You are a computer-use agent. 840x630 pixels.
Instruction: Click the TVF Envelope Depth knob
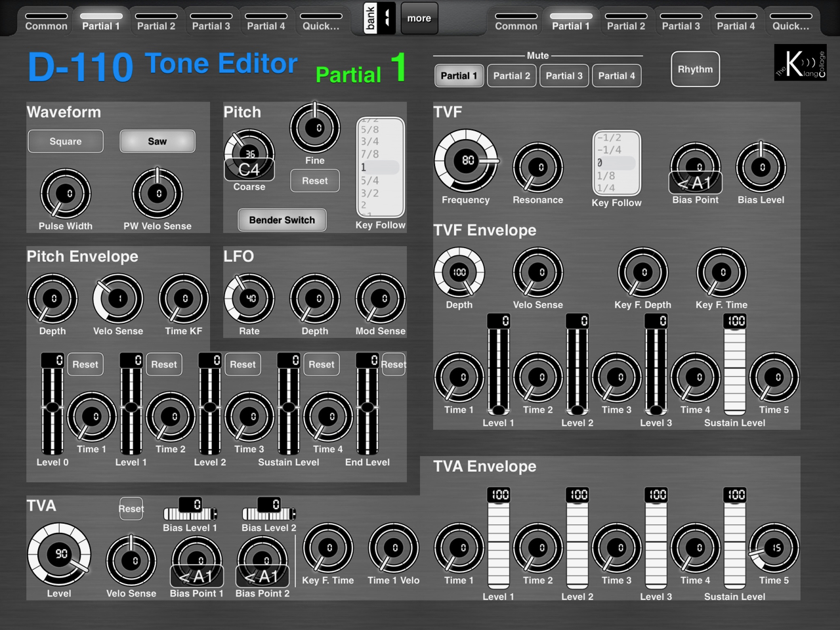pyautogui.click(x=459, y=272)
